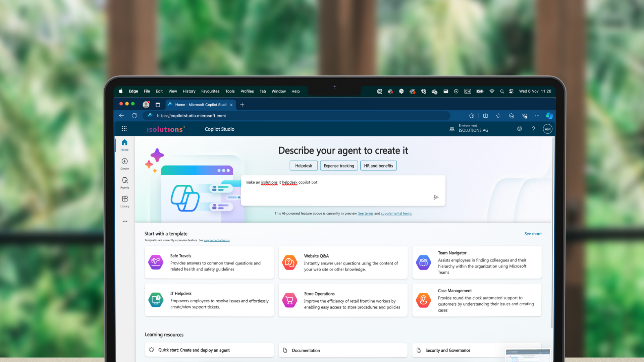Choose the IT Helpdesk template card
This screenshot has height=362, width=644.
(209, 300)
